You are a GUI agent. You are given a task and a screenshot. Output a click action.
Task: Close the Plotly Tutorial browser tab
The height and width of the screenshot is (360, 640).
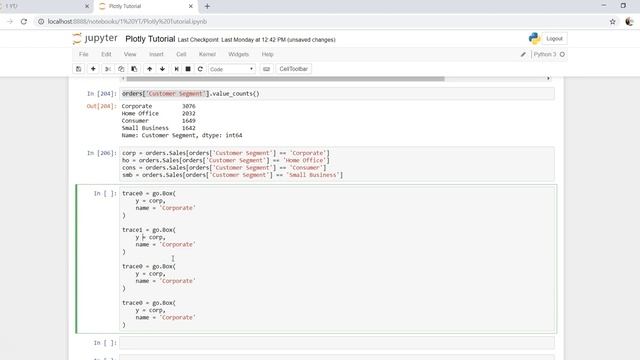pos(191,6)
